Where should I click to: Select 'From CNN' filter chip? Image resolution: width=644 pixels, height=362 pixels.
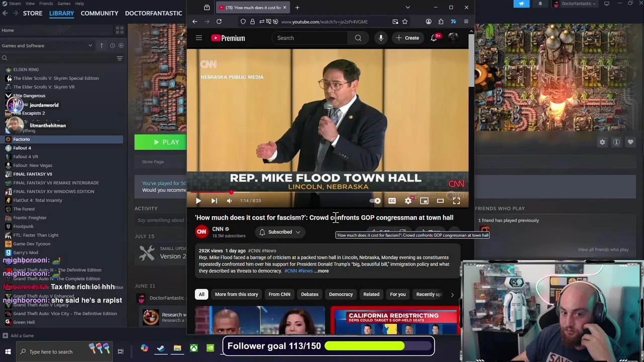point(279,294)
